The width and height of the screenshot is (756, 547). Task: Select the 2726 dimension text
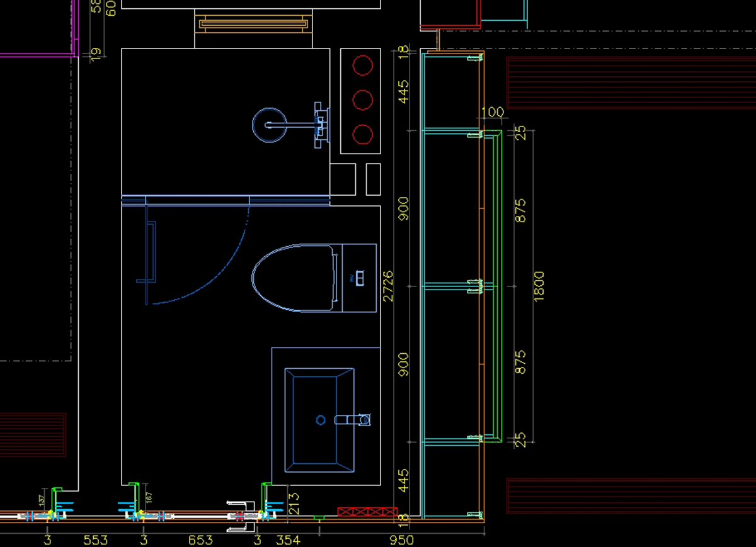click(x=388, y=286)
